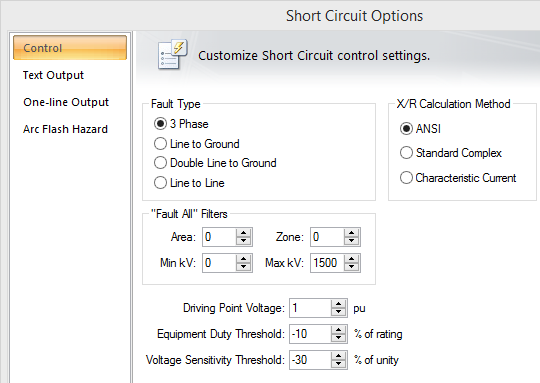540x383 pixels.
Task: Select the 3 Phase fault type
Action: coord(181,124)
